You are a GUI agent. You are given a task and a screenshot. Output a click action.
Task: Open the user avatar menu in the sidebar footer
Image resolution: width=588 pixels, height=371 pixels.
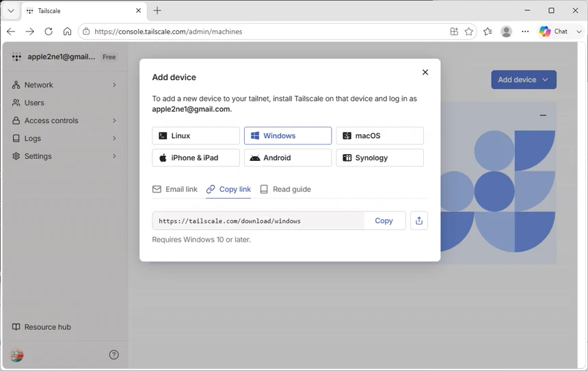pos(16,355)
